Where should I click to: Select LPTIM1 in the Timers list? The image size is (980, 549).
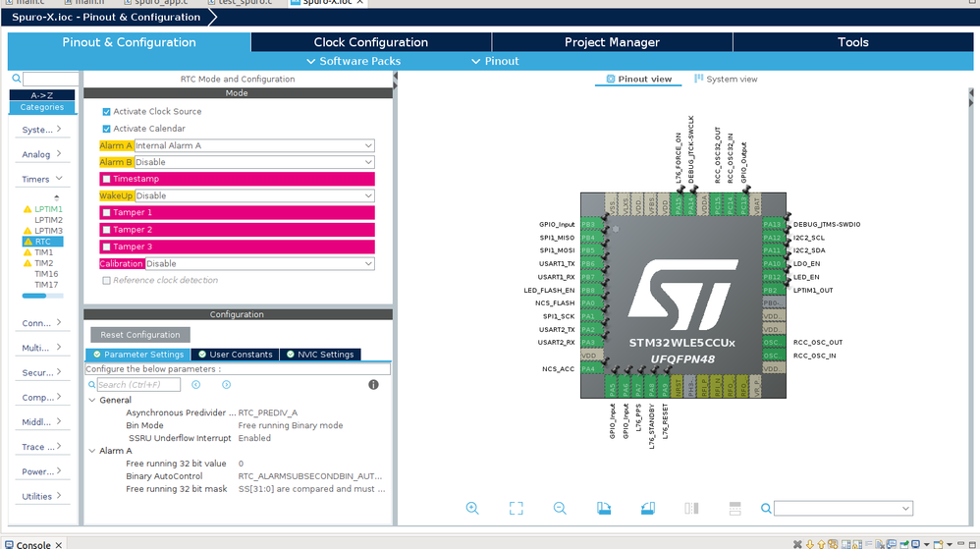click(x=48, y=209)
